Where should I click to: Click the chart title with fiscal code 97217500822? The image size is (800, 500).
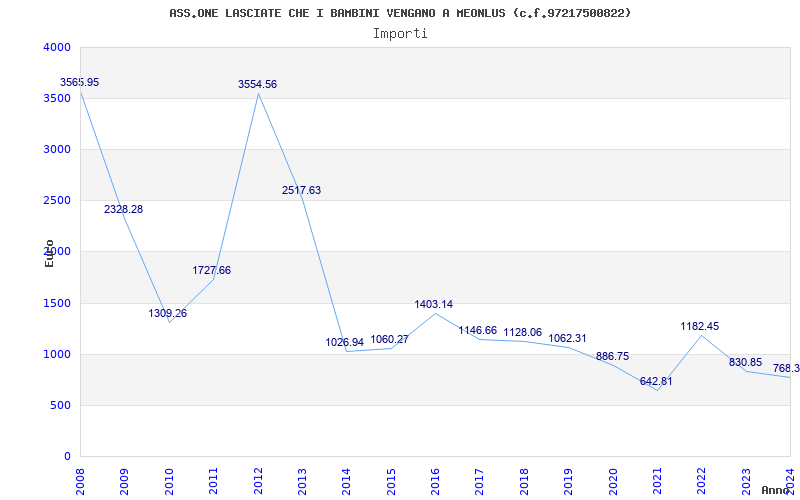click(x=400, y=13)
